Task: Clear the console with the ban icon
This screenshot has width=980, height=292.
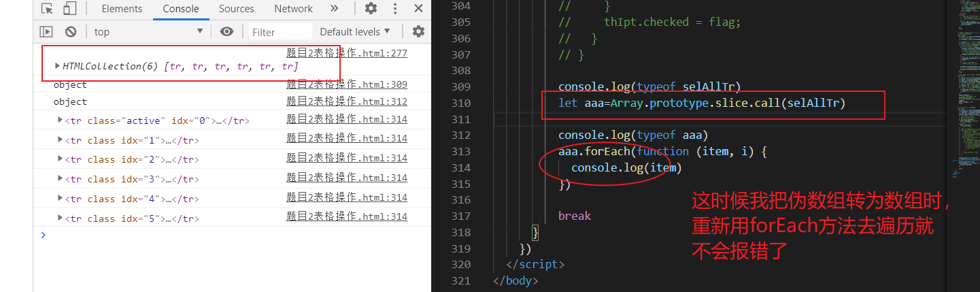Action: (71, 31)
